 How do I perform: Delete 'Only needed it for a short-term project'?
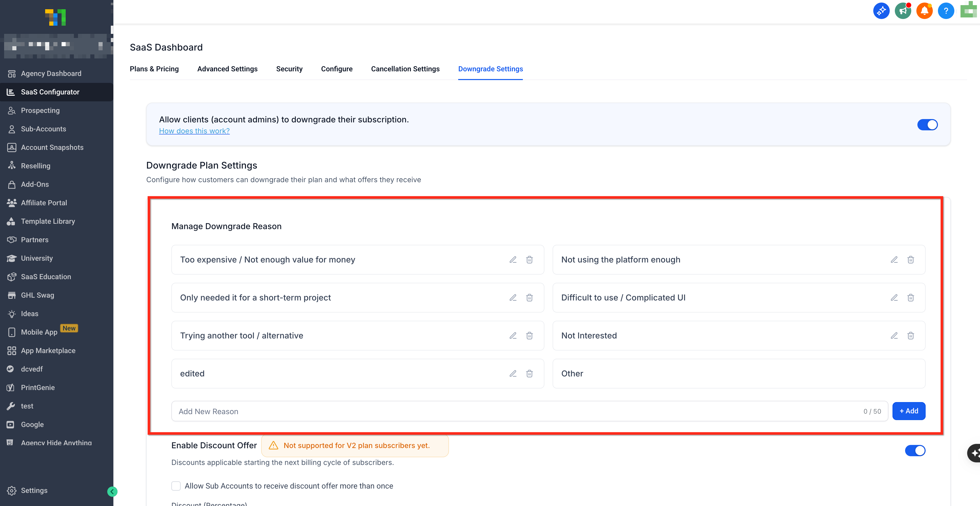529,297
